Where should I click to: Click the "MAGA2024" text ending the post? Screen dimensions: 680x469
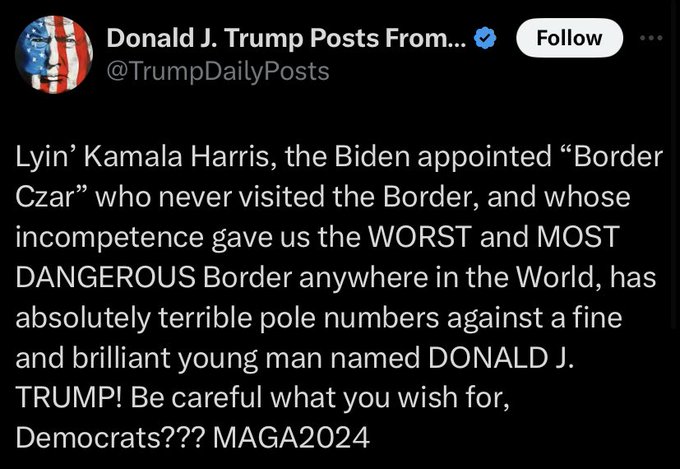pos(291,437)
